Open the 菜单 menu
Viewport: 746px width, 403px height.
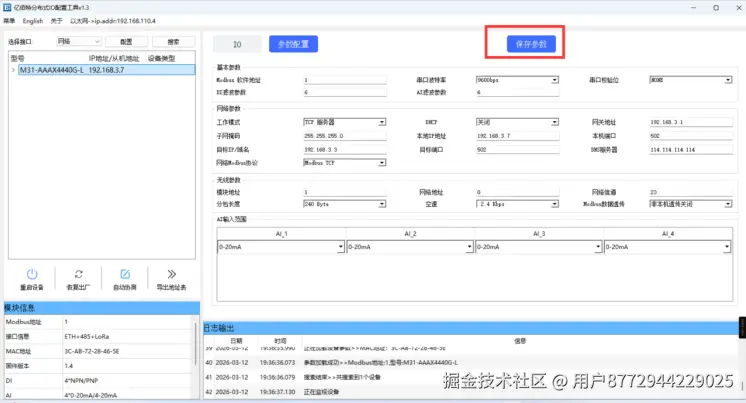pos(9,21)
